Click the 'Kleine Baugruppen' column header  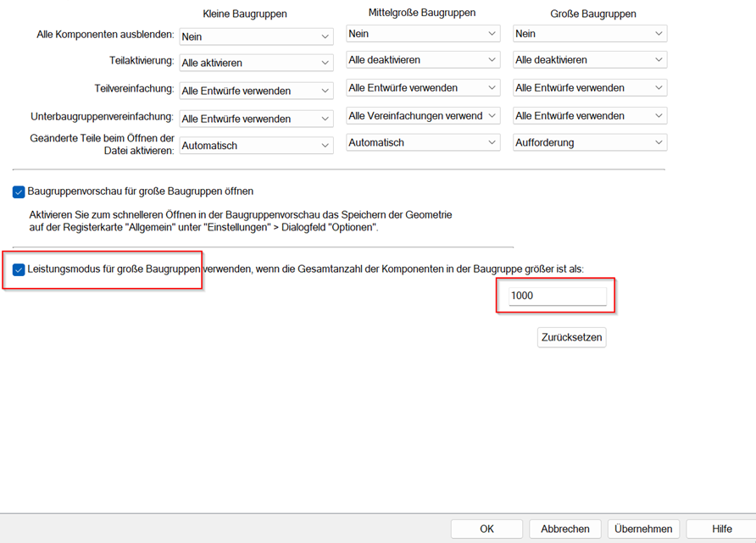point(244,14)
